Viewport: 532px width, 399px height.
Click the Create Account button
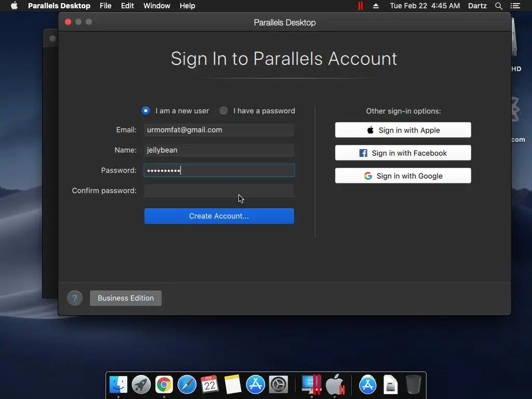coord(219,216)
